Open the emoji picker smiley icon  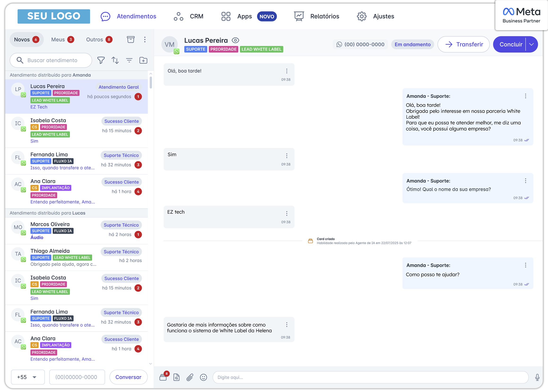pos(204,377)
